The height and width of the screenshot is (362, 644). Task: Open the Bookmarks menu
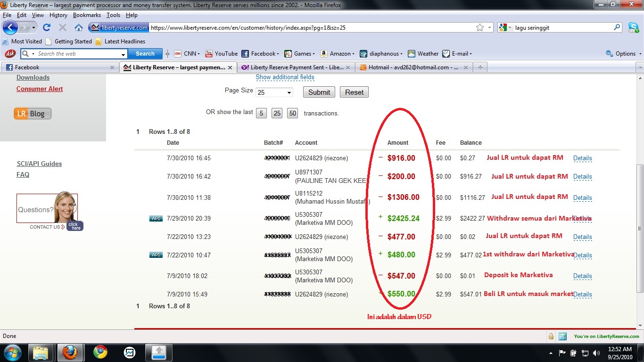[x=87, y=15]
